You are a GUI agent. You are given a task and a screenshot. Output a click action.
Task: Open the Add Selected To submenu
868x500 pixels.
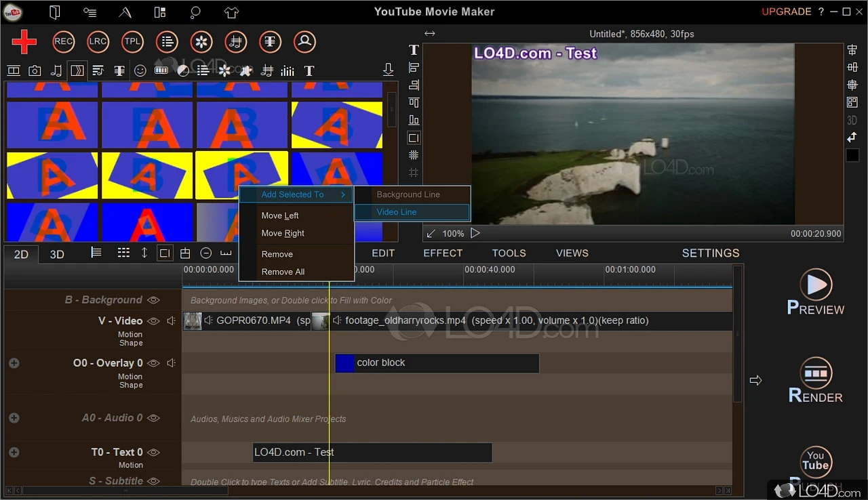(x=296, y=194)
